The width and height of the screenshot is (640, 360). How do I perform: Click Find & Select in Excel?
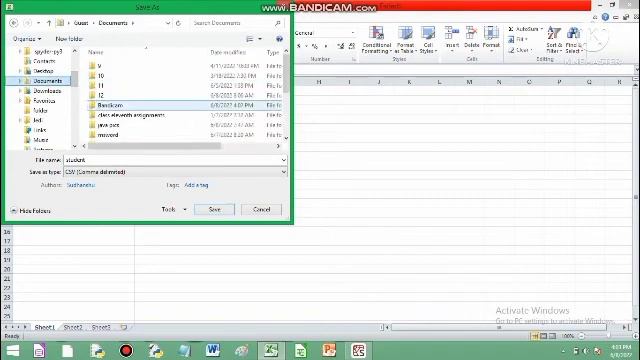click(574, 40)
